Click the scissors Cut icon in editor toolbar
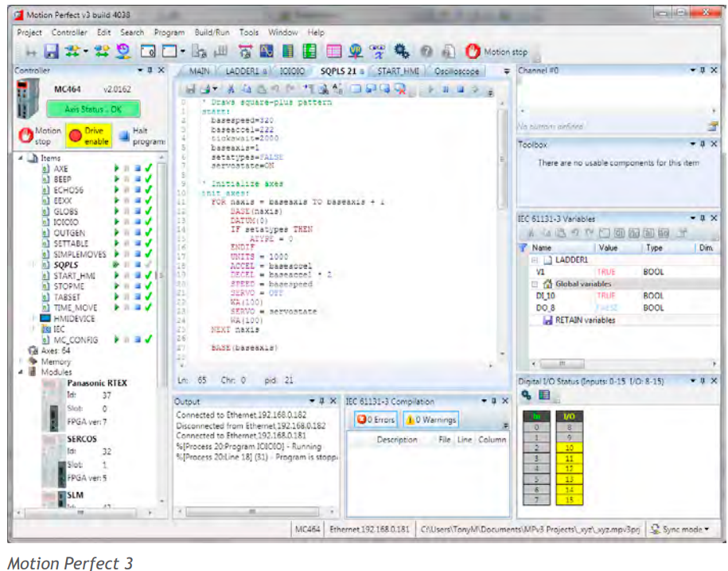The width and height of the screenshot is (728, 571). [x=230, y=88]
